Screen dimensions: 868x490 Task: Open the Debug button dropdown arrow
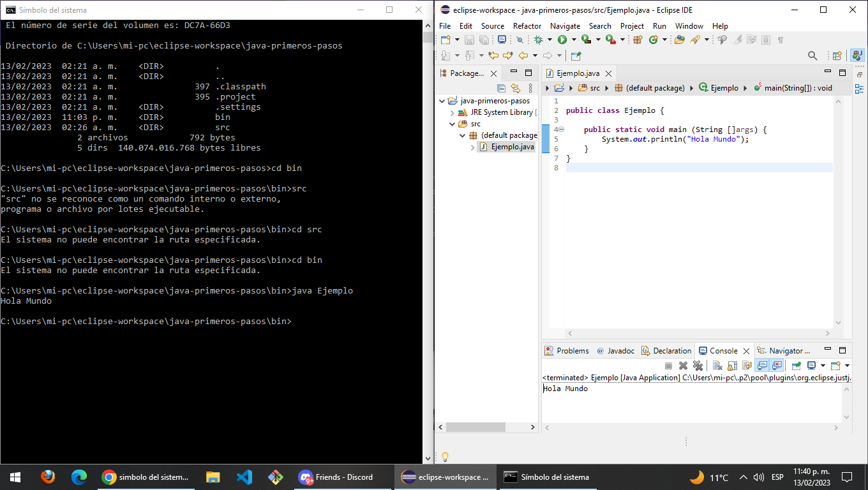coord(550,40)
